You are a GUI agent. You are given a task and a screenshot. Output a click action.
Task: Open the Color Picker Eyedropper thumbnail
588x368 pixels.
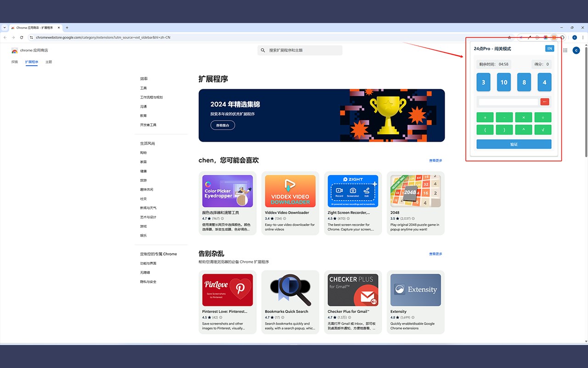pos(227,191)
